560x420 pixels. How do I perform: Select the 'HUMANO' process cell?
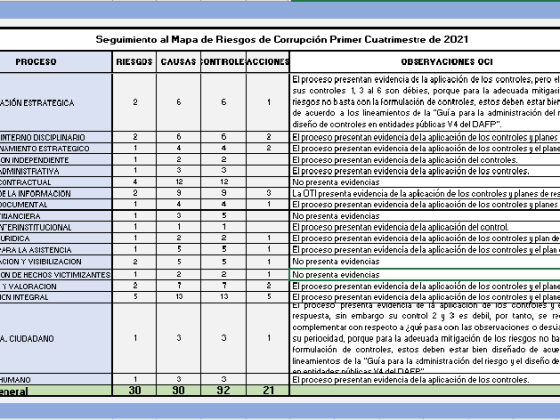coord(56,379)
